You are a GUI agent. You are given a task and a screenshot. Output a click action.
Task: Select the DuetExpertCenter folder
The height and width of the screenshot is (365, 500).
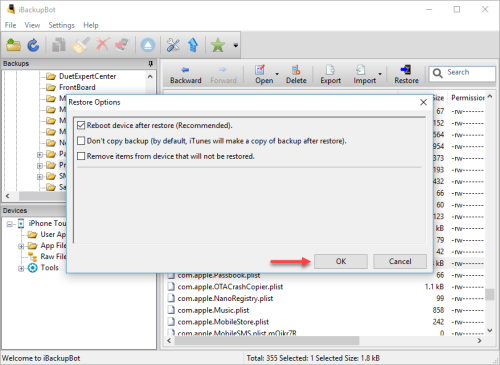click(87, 76)
